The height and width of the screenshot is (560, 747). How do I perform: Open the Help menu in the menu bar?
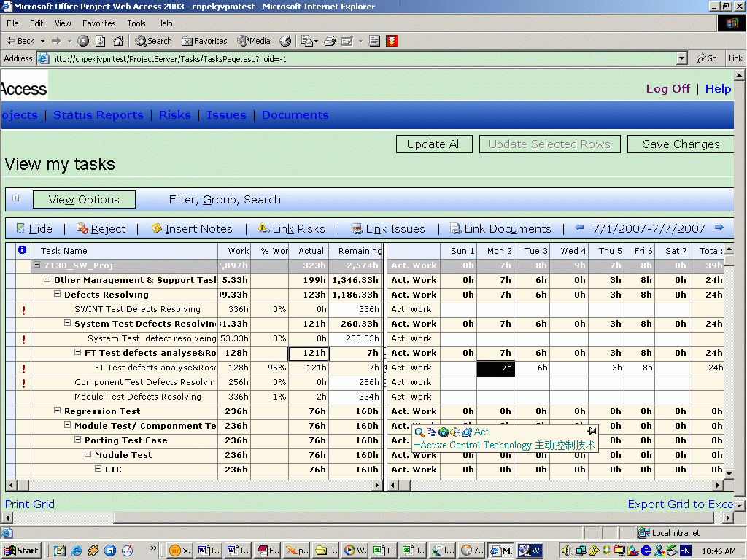pos(165,23)
